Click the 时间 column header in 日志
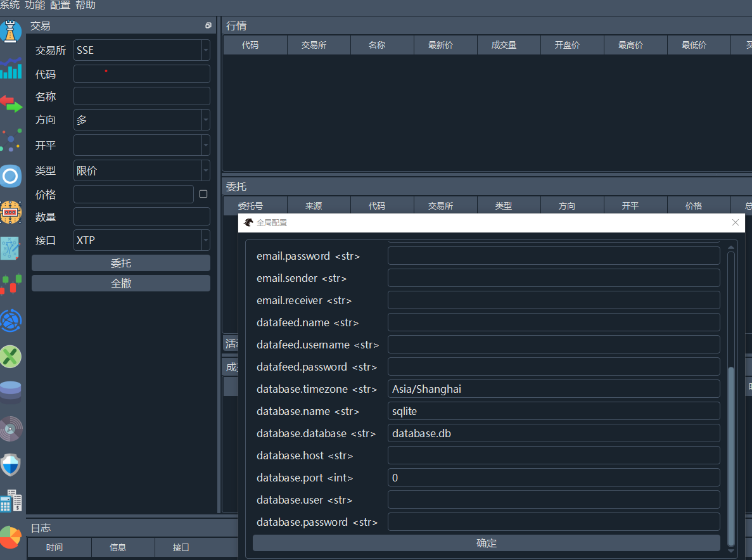The image size is (752, 560). (x=59, y=547)
